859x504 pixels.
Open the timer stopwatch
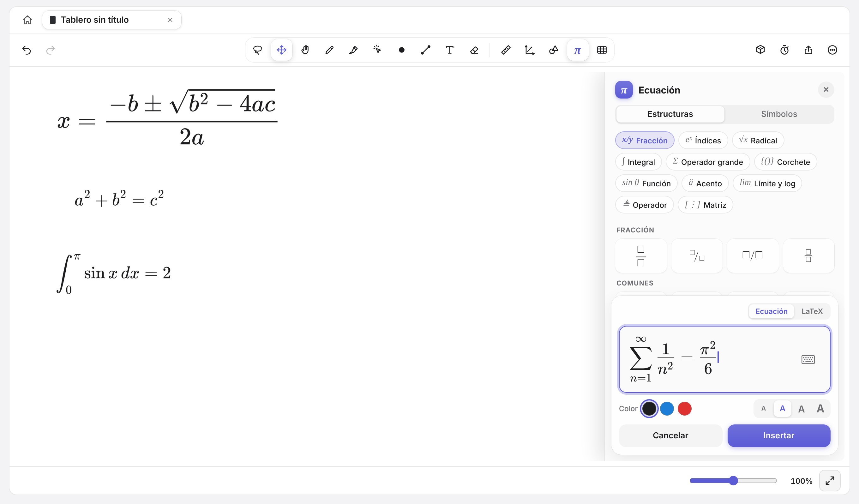pyautogui.click(x=784, y=50)
